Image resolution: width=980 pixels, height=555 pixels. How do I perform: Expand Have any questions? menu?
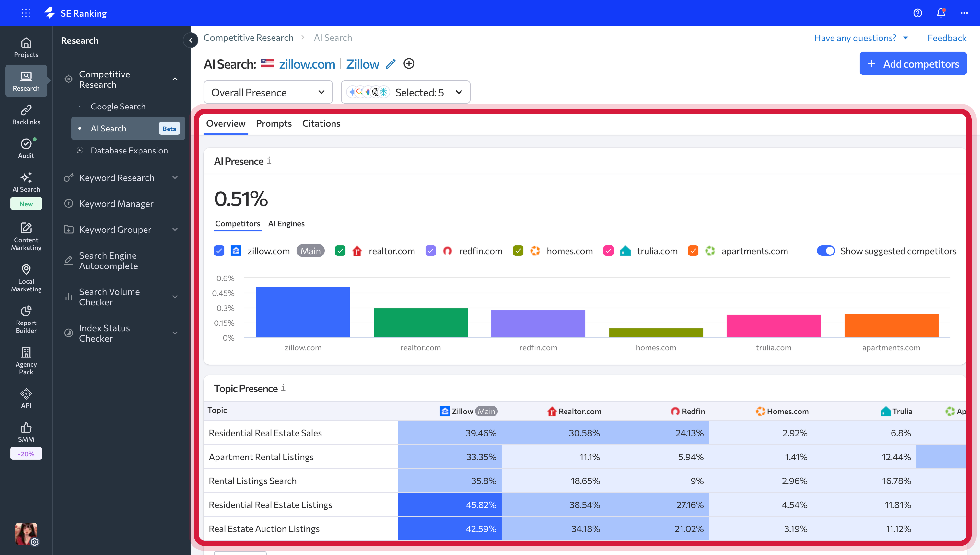[x=861, y=38]
